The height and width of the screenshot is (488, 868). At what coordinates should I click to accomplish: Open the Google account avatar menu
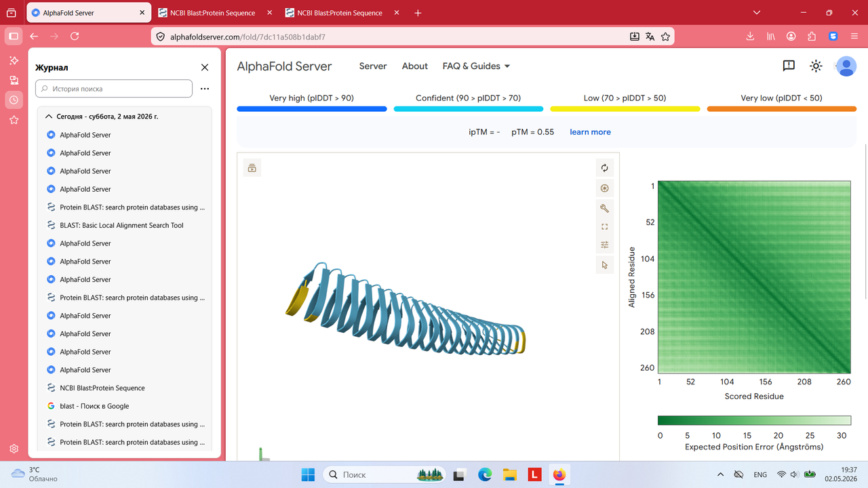click(x=846, y=66)
